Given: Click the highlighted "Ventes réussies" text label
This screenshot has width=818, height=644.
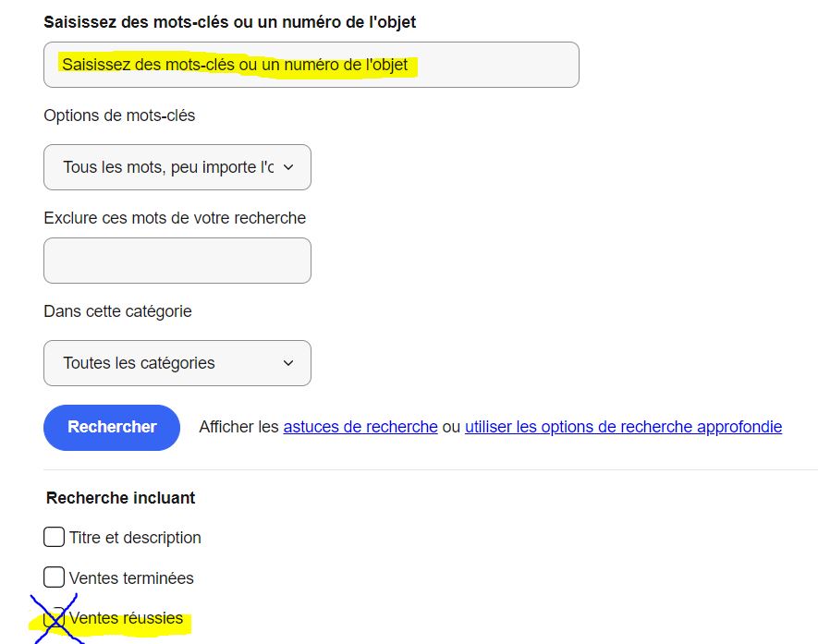Looking at the screenshot, I should [127, 618].
